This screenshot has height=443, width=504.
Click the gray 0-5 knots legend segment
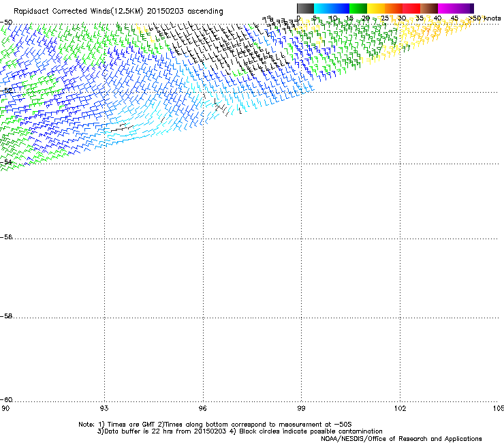click(305, 8)
